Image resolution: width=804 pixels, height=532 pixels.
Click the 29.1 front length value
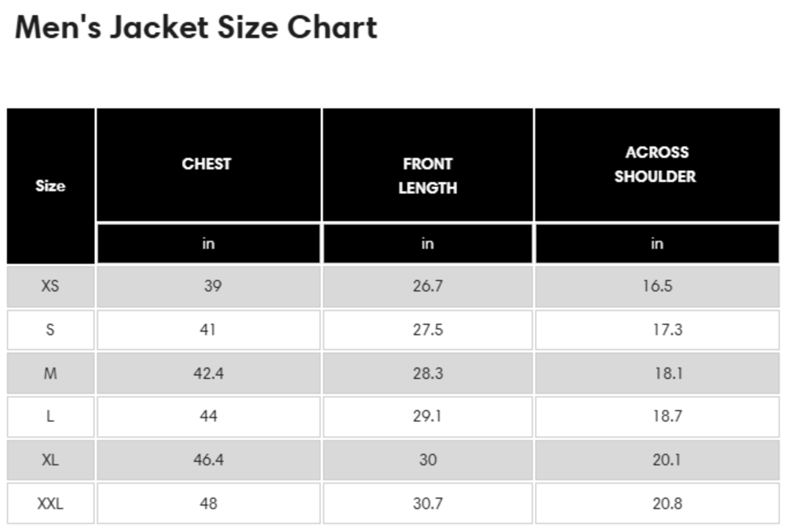(428, 416)
